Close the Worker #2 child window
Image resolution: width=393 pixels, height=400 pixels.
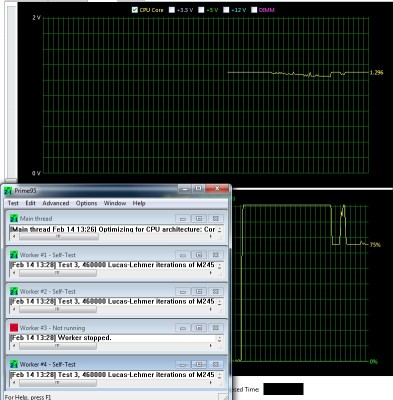(215, 291)
